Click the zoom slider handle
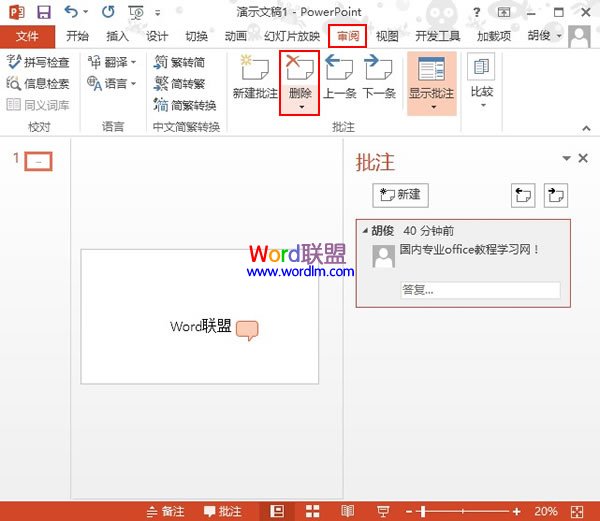The width and height of the screenshot is (600, 521). tap(423, 511)
